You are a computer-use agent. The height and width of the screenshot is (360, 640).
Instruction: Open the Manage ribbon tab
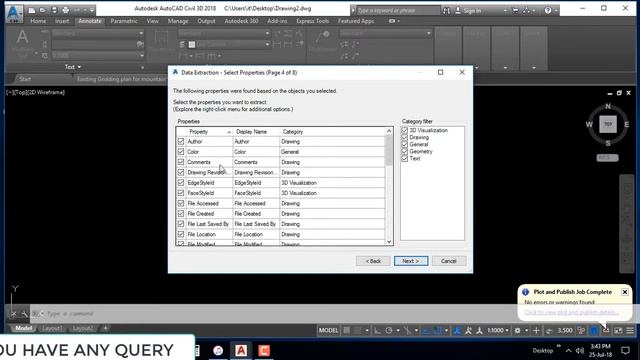pyautogui.click(x=178, y=21)
